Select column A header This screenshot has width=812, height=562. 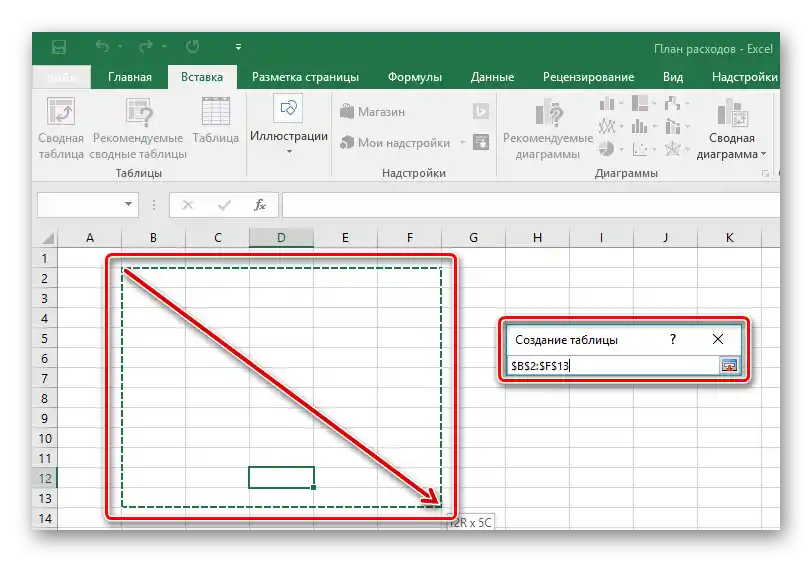(x=90, y=238)
